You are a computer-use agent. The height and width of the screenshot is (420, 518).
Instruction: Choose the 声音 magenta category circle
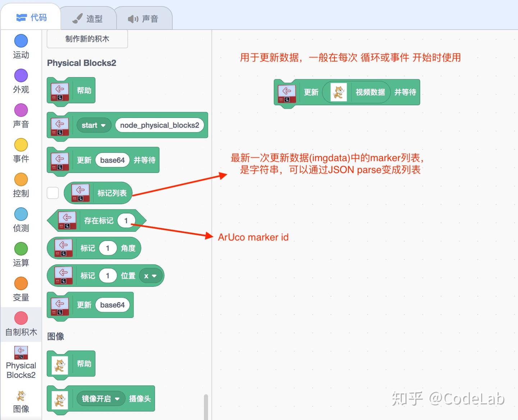(x=21, y=110)
